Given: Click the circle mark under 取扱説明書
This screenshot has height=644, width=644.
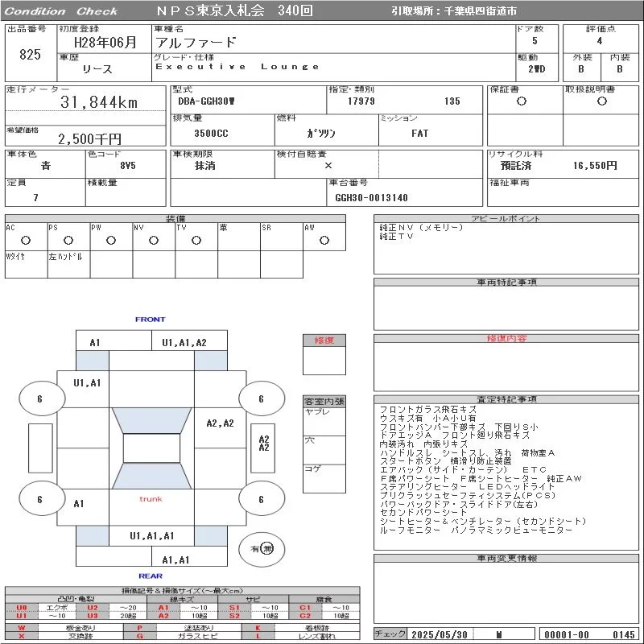Looking at the screenshot, I should click(601, 101).
